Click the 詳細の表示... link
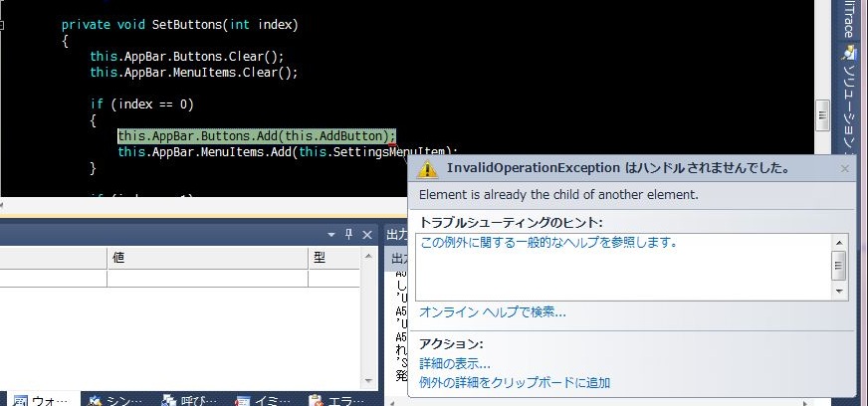 pyautogui.click(x=454, y=363)
